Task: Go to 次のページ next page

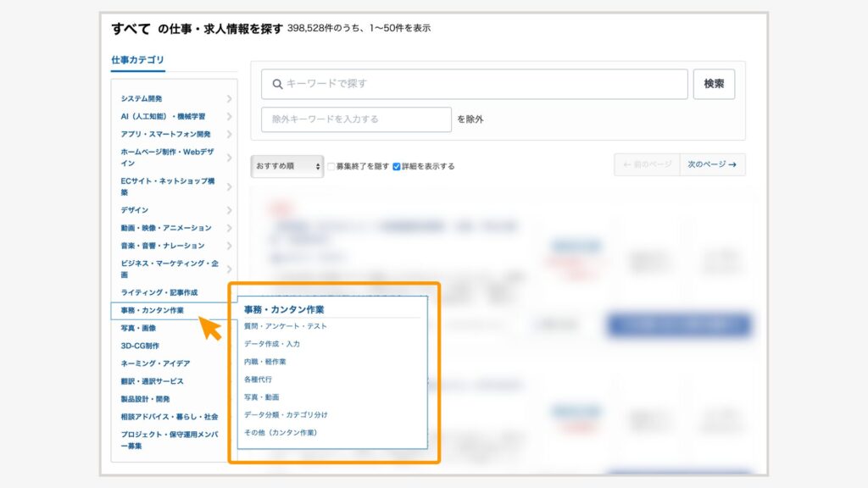Action: click(712, 165)
